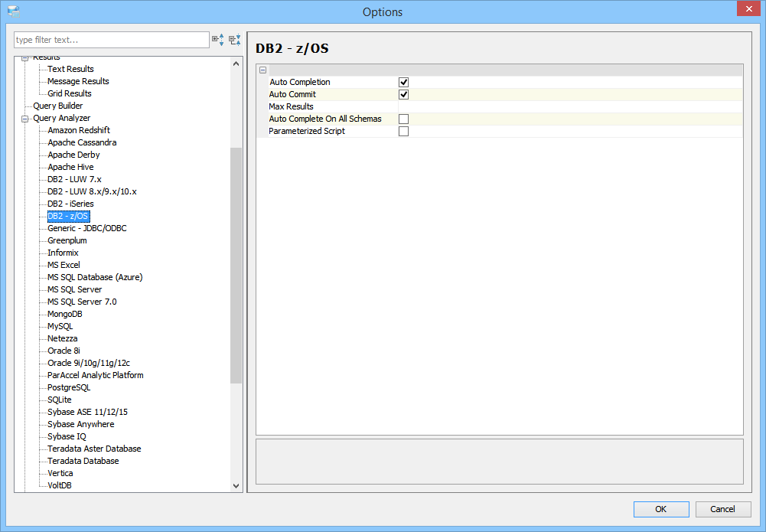Select MS SQL Database (Azure)
The image size is (766, 532).
95,277
